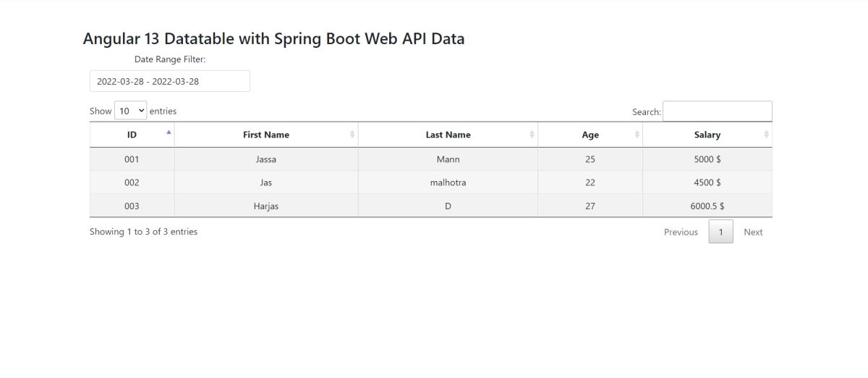868x378 pixels.
Task: Go to the Previous page
Action: 681,232
